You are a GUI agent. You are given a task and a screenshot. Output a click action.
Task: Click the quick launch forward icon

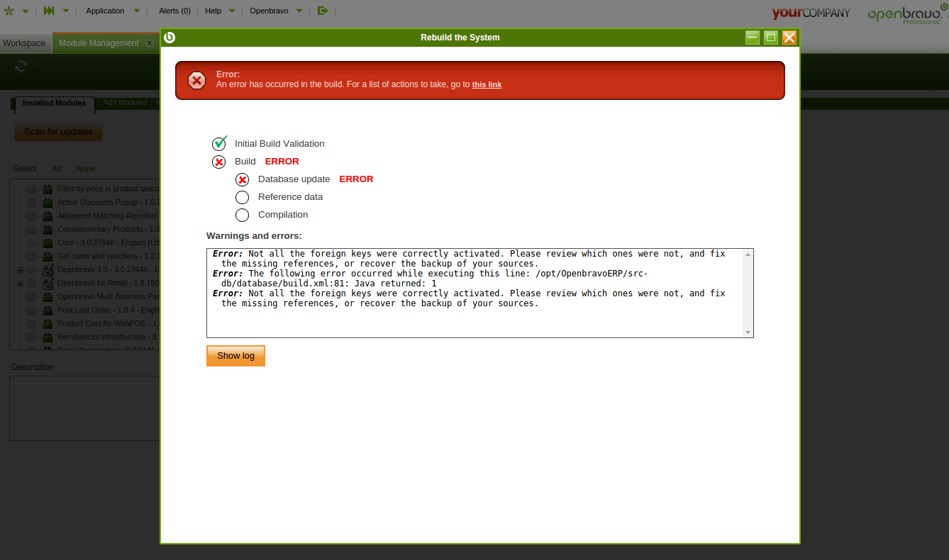pos(49,11)
